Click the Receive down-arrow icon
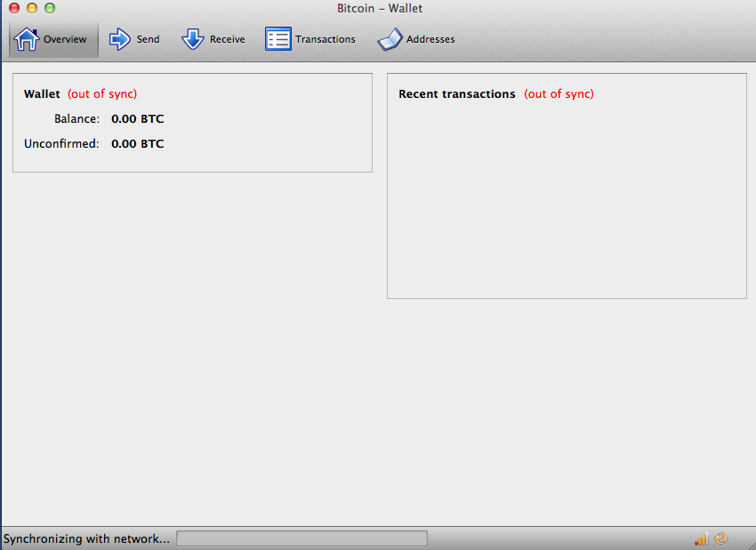 [x=193, y=39]
